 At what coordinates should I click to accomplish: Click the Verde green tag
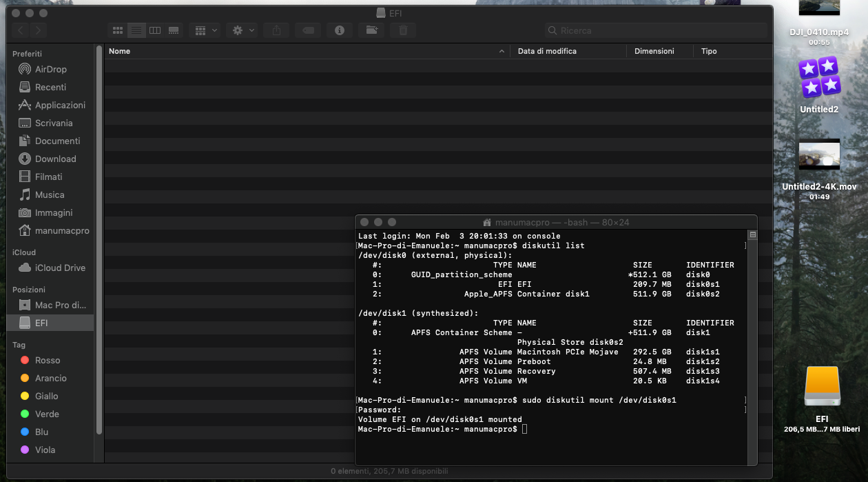[x=50, y=414]
